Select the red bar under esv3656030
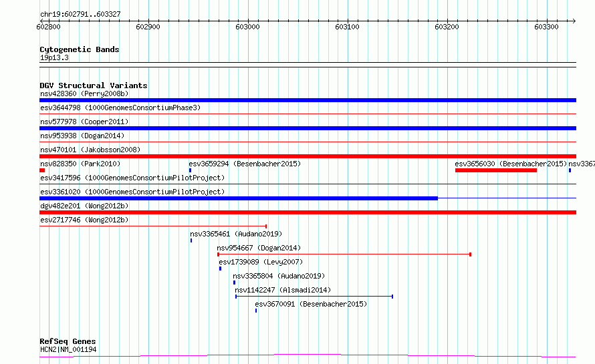595x364 pixels. click(x=496, y=170)
